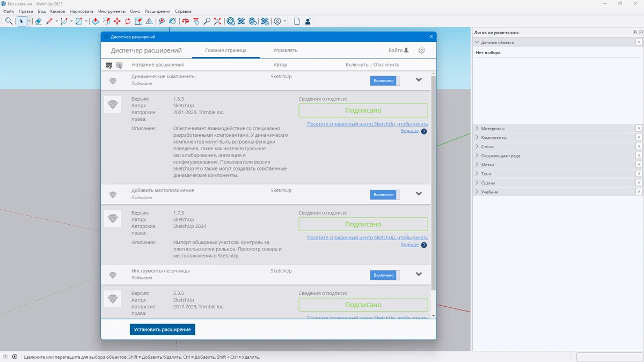Choose the Flip tool
The width and height of the screenshot is (644, 362).
click(x=149, y=21)
